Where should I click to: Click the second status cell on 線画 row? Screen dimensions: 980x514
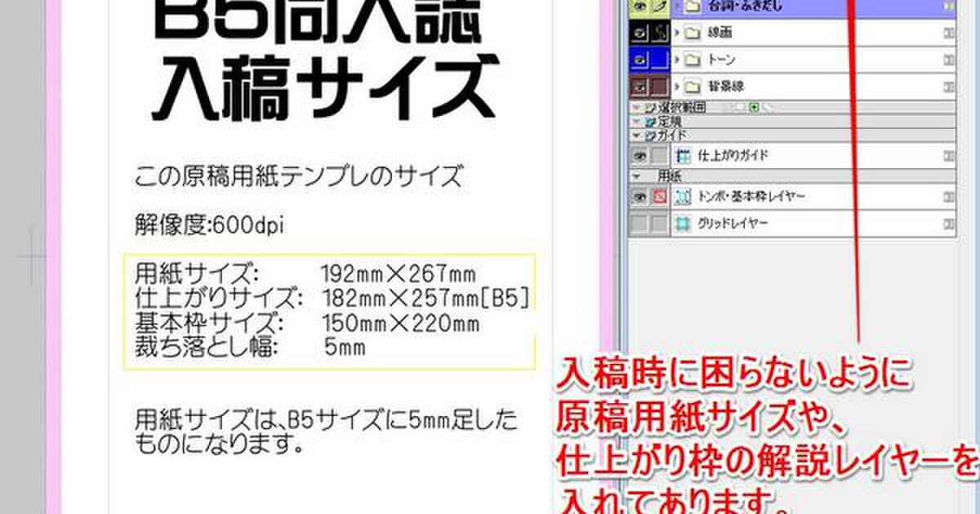click(660, 34)
